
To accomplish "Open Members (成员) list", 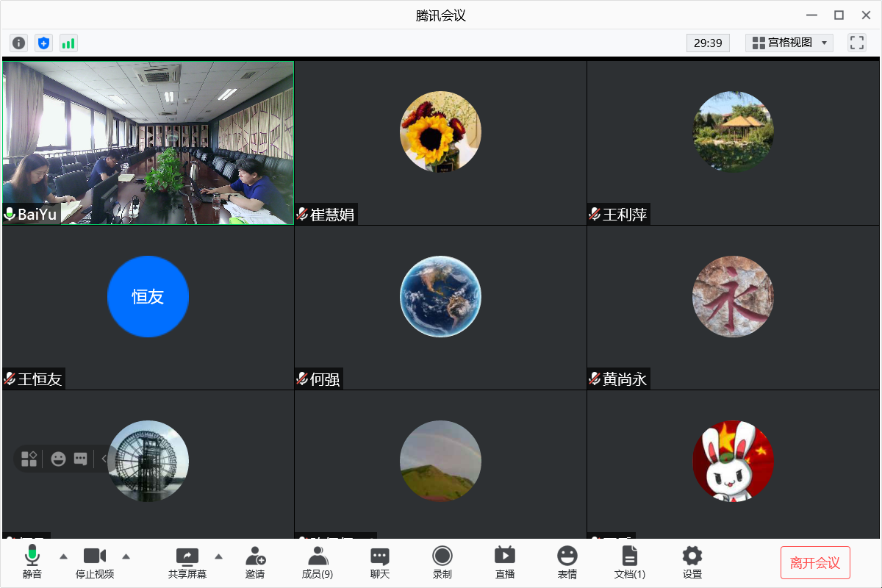I will [x=317, y=562].
